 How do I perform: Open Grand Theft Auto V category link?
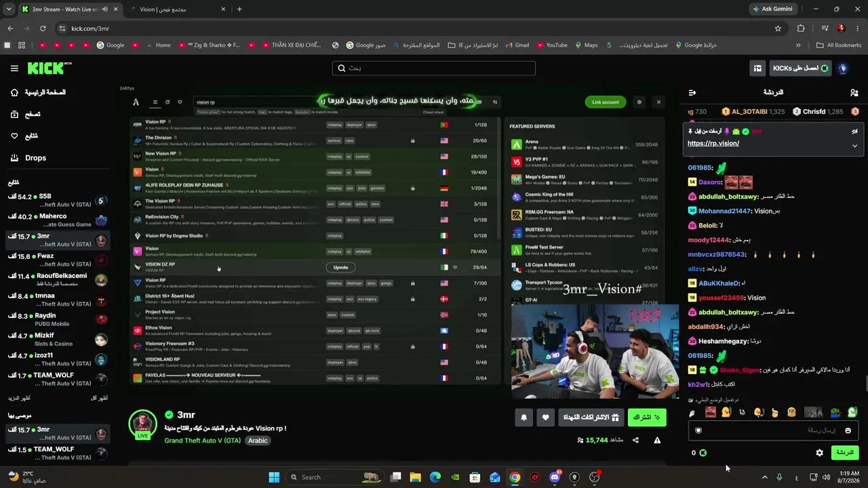[202, 441]
